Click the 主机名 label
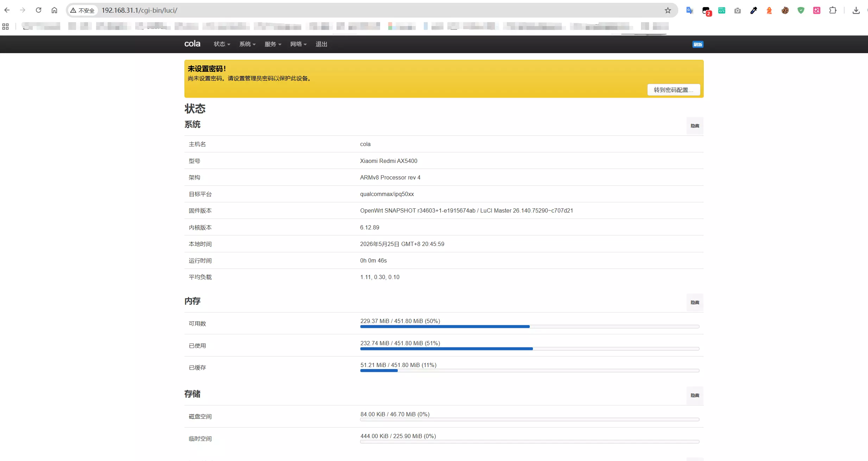This screenshot has width=868, height=461. tap(197, 144)
